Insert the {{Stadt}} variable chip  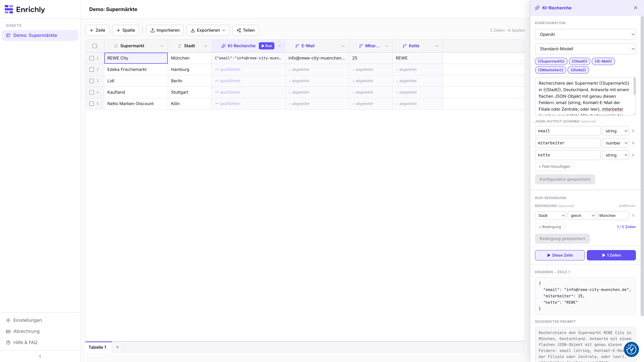[x=579, y=61]
